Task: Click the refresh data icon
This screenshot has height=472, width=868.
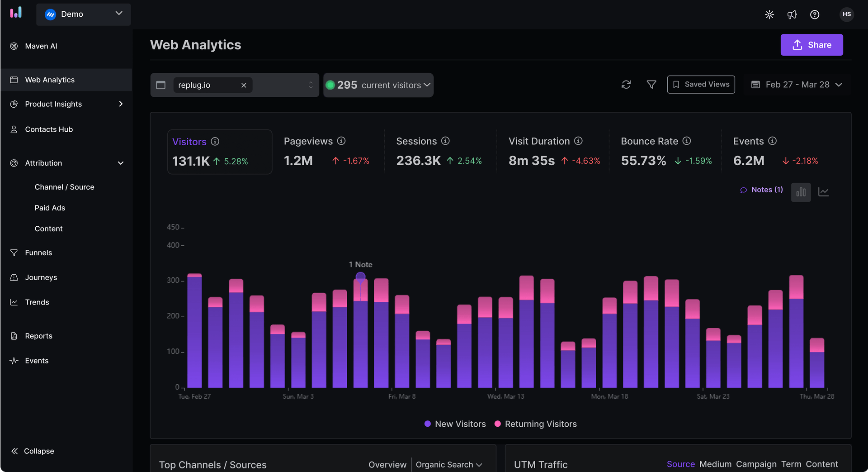Action: [x=626, y=85]
